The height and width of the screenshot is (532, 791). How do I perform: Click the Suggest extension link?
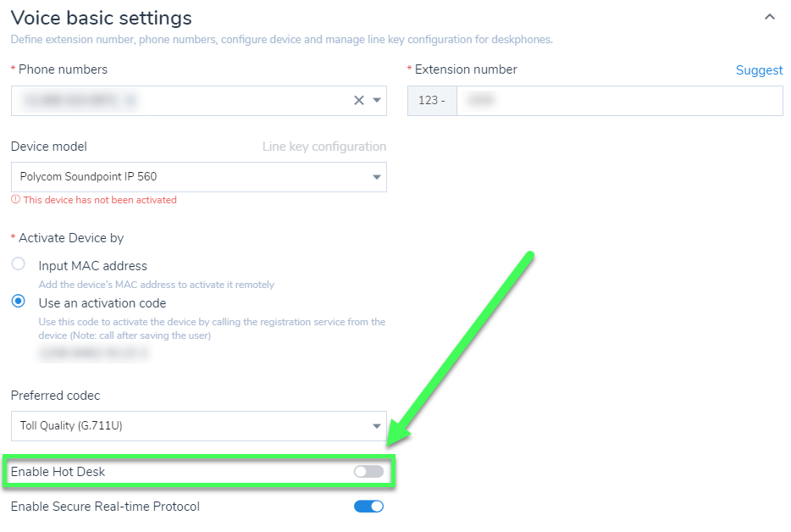point(759,70)
